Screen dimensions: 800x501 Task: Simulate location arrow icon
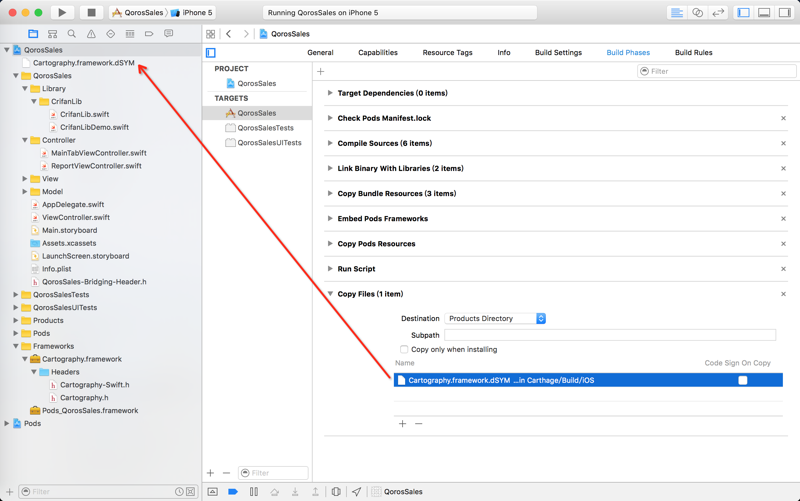357,492
